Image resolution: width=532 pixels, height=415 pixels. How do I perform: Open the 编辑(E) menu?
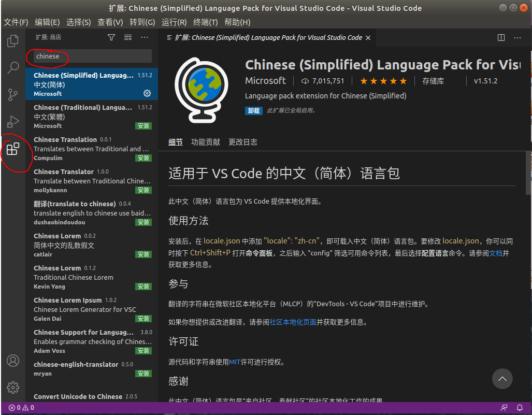click(x=47, y=22)
